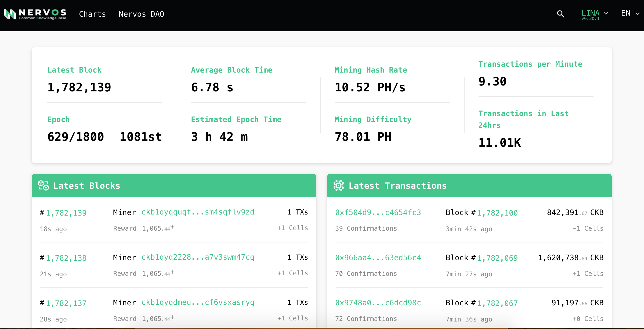Viewport: 644px width, 329px height.
Task: Open transaction 0xf504d9...c4654fc3
Action: (378, 213)
